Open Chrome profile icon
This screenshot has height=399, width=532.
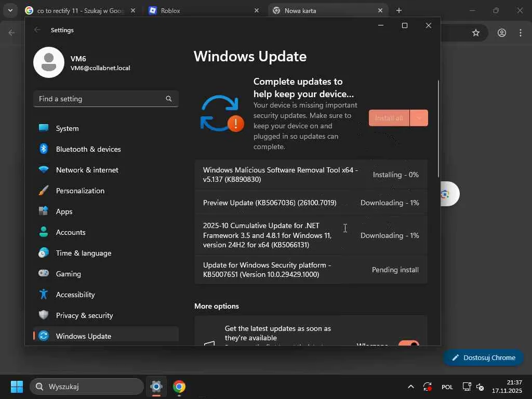pyautogui.click(x=502, y=33)
